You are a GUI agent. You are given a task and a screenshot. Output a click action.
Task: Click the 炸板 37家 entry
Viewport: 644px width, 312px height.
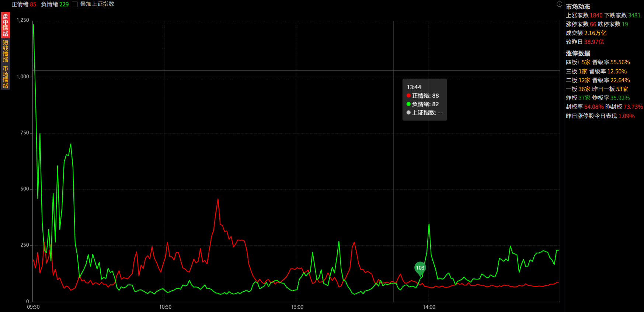[x=578, y=98]
